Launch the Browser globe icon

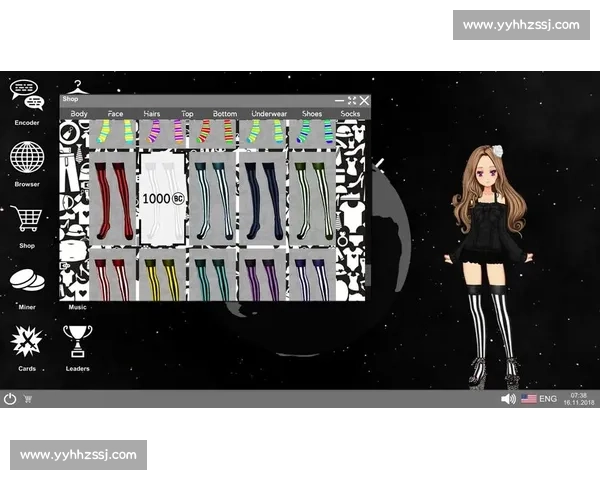[27, 157]
